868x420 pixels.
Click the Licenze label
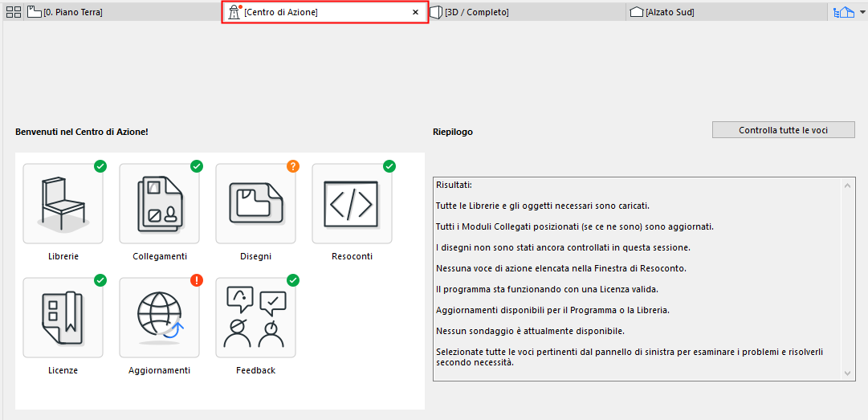point(63,370)
